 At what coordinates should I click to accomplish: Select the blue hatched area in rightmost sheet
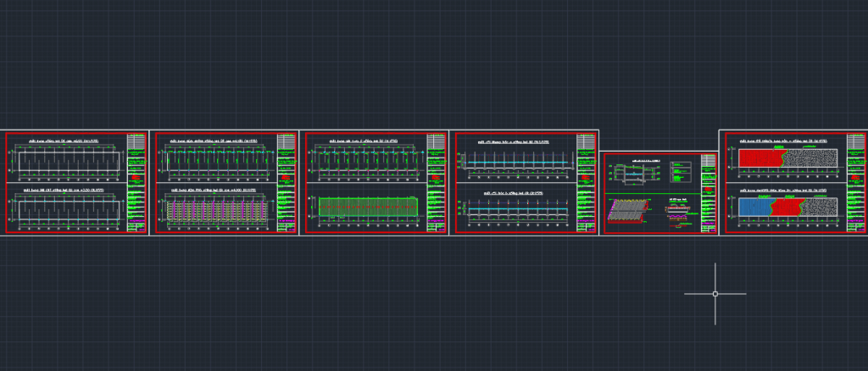[x=755, y=207]
